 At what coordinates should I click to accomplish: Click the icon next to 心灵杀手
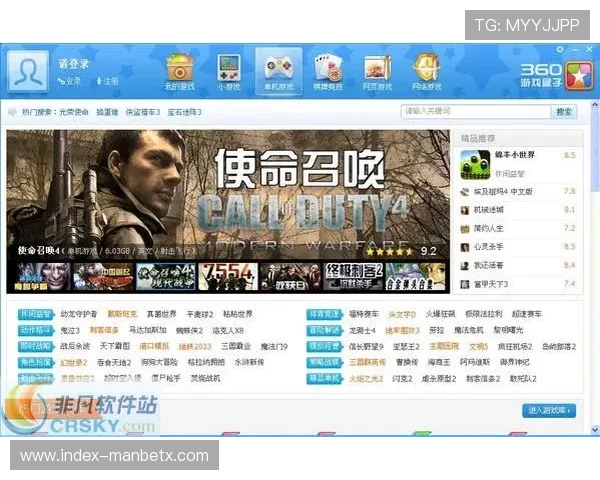point(465,247)
